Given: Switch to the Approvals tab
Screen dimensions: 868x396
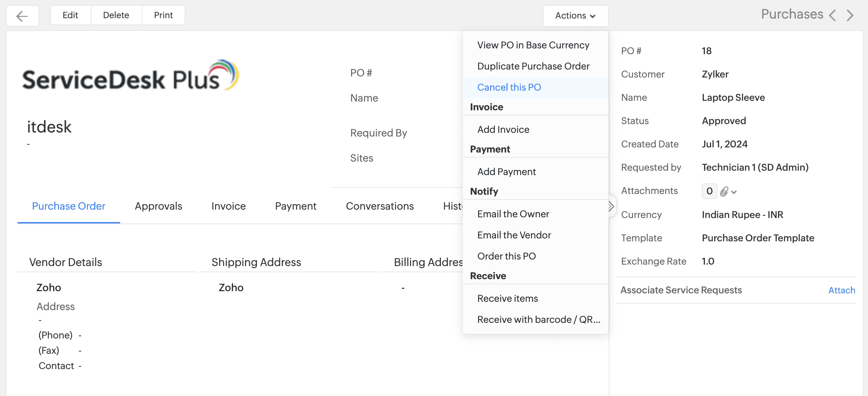Looking at the screenshot, I should pyautogui.click(x=158, y=206).
